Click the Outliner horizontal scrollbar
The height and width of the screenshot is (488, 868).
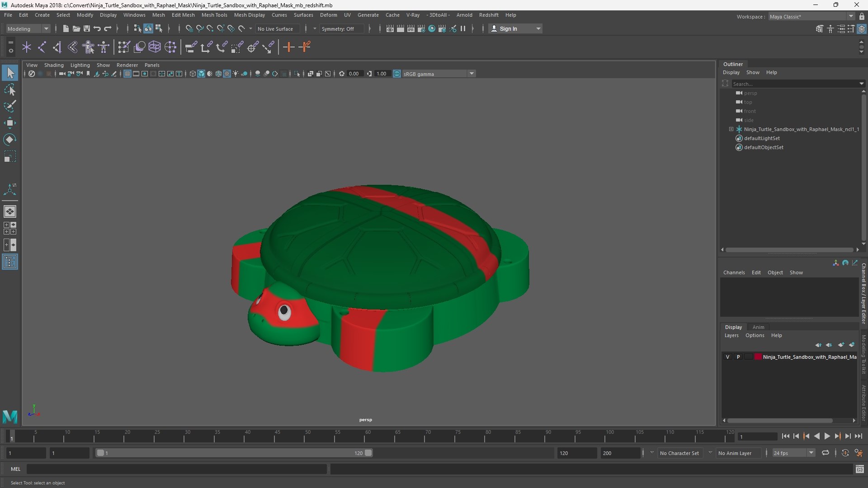point(789,249)
